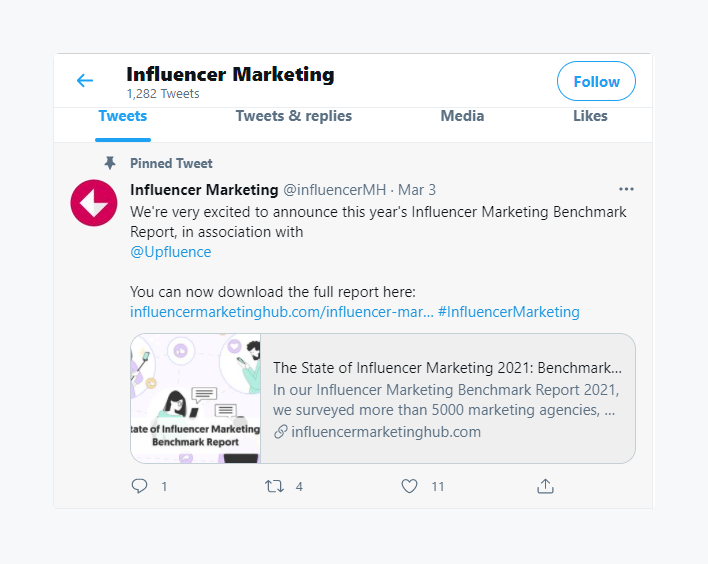The width and height of the screenshot is (708, 564).
Task: Switch to the Tweets tab
Action: tap(123, 116)
